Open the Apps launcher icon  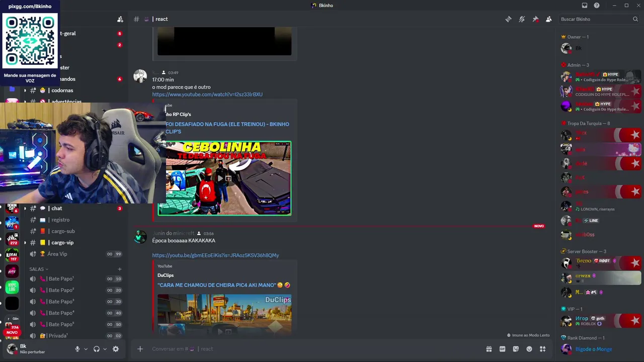click(x=543, y=349)
